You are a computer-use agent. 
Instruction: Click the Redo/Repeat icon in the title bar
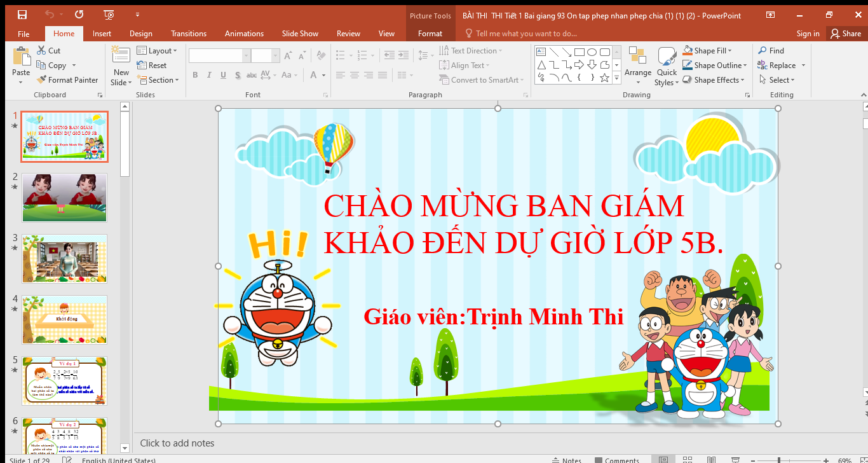coord(79,15)
